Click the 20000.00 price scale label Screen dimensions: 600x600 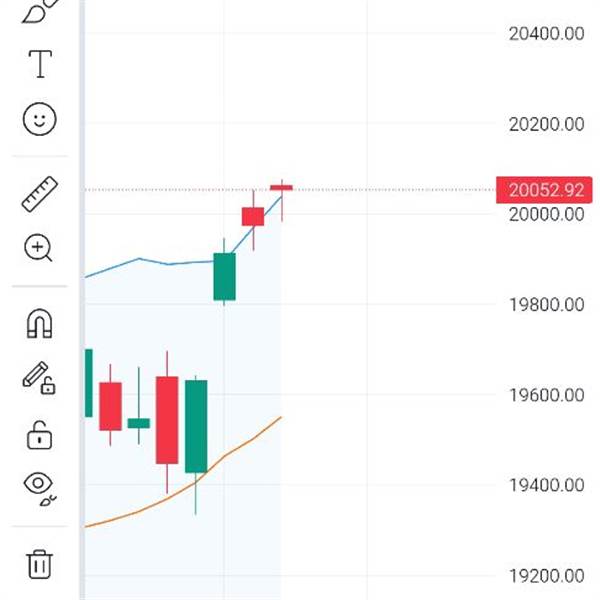[546, 214]
